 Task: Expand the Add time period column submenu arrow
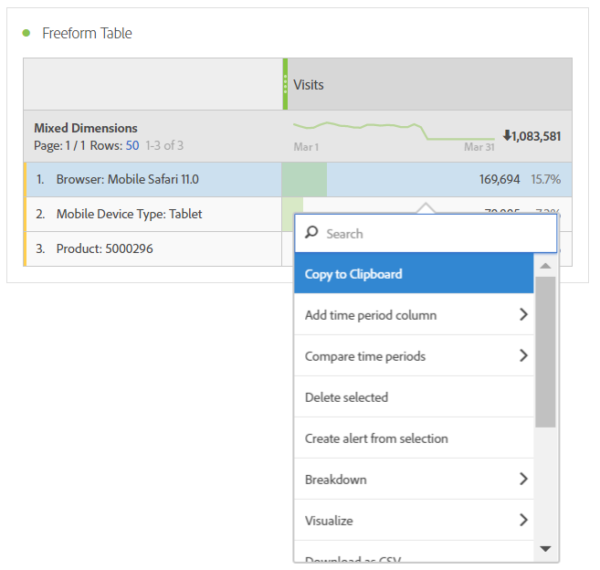click(x=523, y=315)
